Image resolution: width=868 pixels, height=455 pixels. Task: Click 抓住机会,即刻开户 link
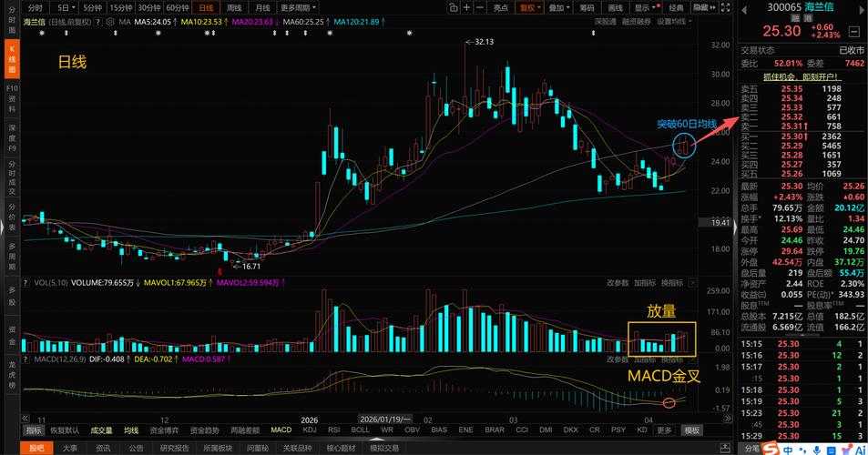802,76
